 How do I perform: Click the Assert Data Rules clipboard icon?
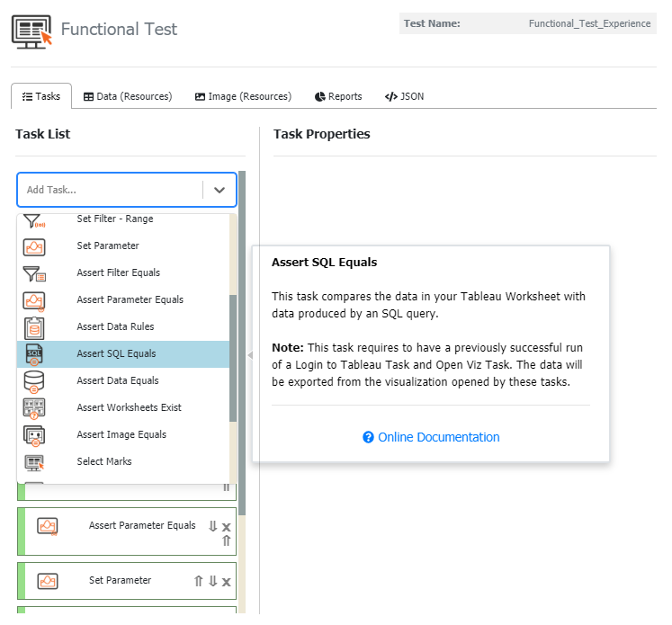tap(34, 327)
